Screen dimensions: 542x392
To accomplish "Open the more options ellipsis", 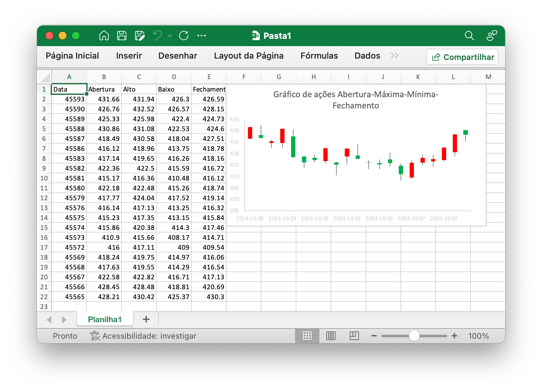I will pos(202,36).
